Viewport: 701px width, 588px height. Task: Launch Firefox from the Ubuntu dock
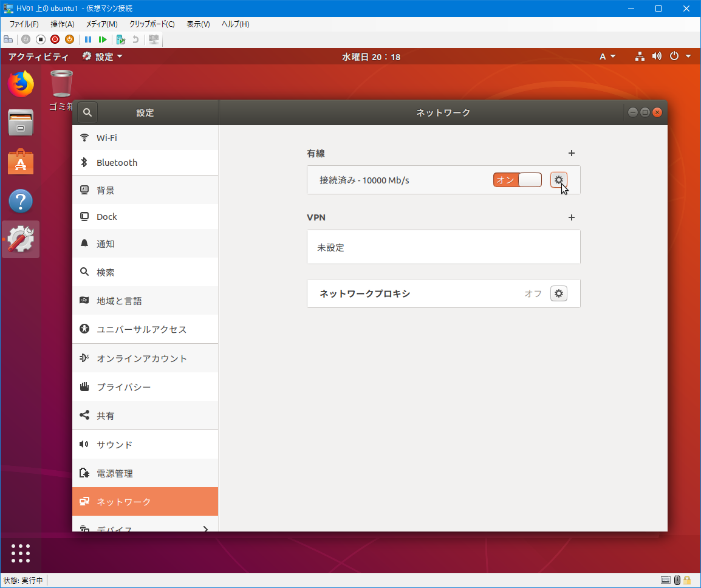point(20,84)
